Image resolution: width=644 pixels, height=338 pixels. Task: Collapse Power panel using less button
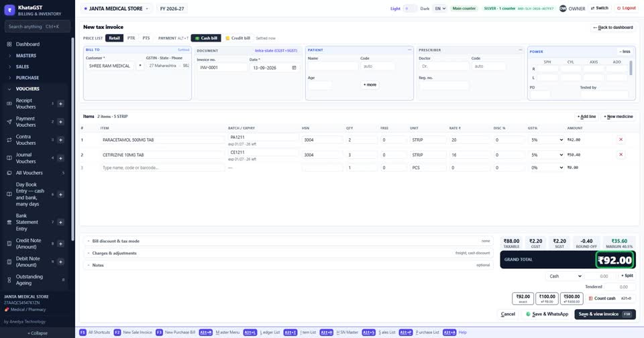click(x=625, y=52)
